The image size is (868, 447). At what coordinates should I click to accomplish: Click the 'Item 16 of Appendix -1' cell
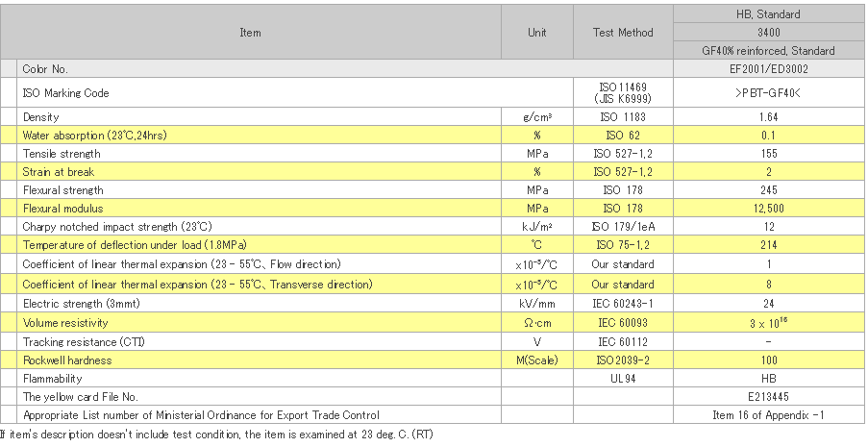[768, 415]
